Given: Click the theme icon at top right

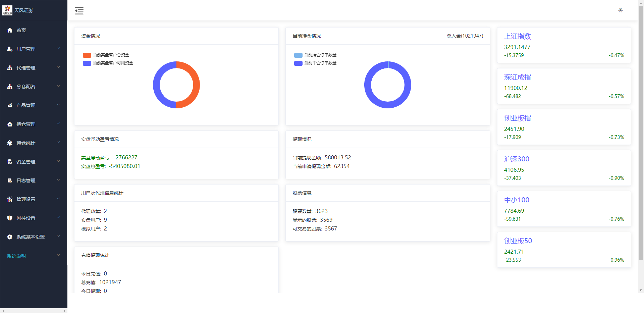Looking at the screenshot, I should tap(620, 10).
